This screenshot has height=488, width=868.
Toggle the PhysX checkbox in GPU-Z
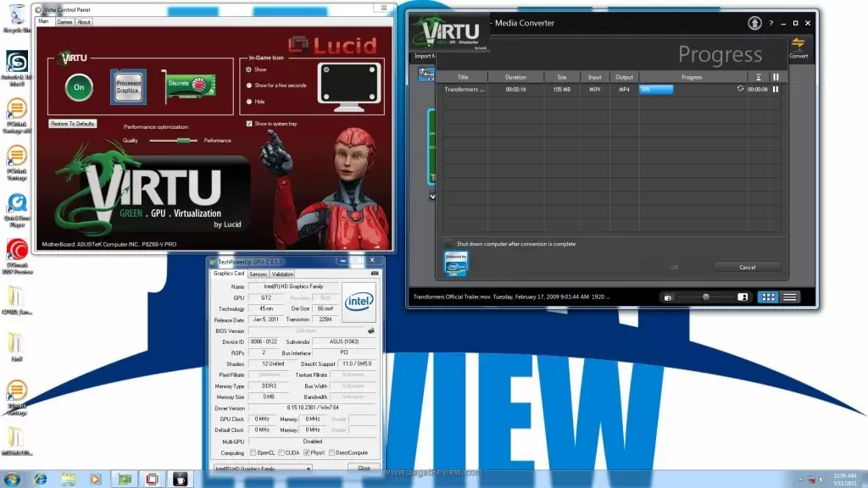[x=307, y=452]
